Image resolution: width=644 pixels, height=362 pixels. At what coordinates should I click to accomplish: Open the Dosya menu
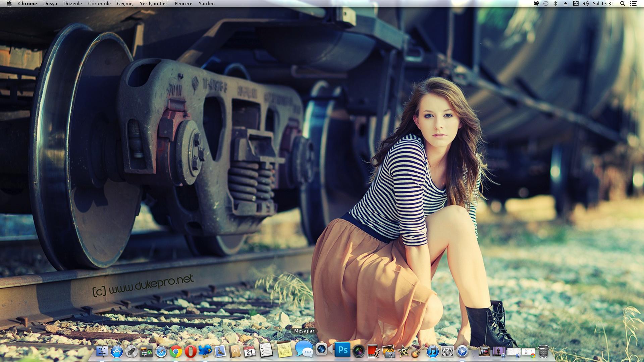click(x=50, y=4)
